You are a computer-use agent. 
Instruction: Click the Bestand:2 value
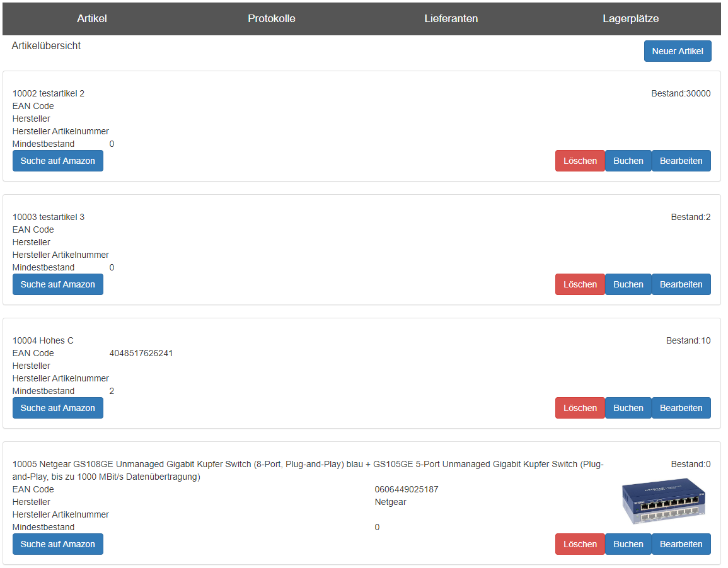[690, 217]
